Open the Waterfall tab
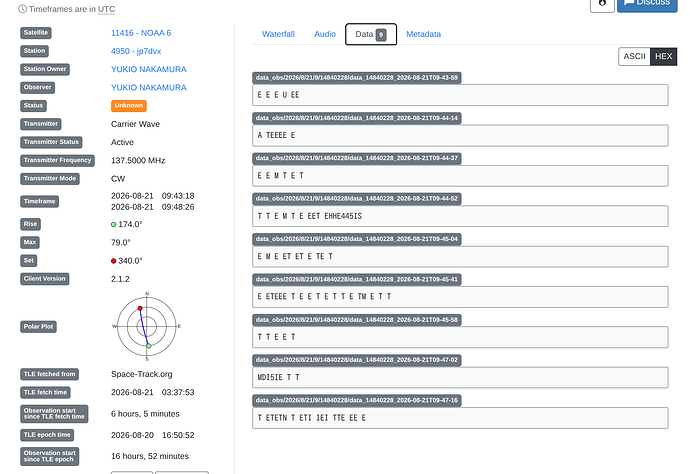 [278, 34]
